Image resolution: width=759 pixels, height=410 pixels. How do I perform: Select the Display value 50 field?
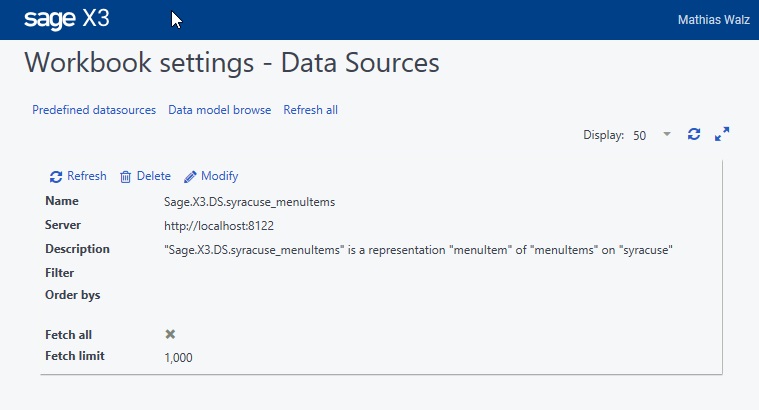(x=640, y=135)
